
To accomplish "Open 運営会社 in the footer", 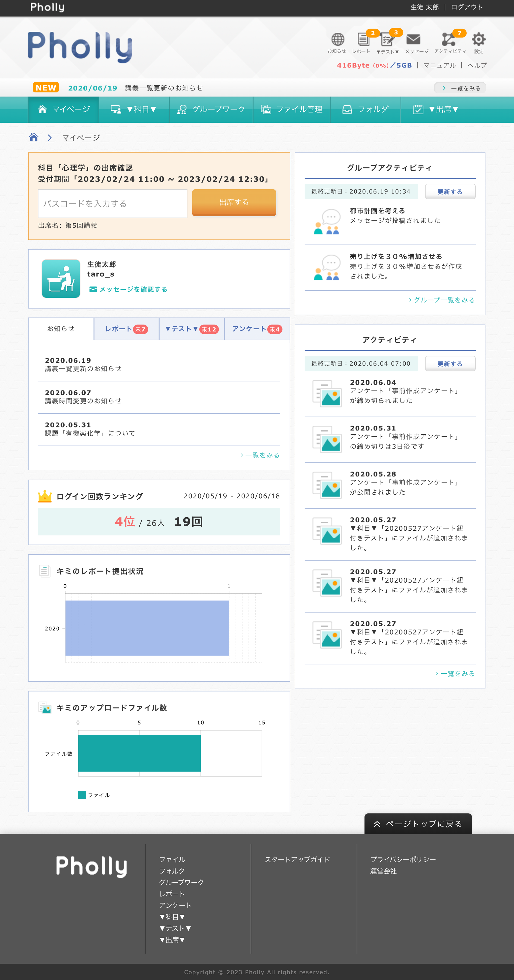I will 383,871.
